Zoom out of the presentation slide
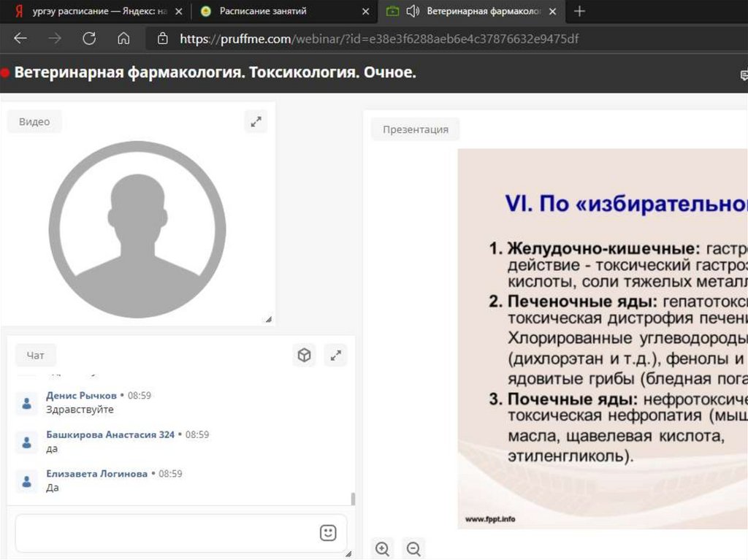748x560 pixels. [x=413, y=548]
